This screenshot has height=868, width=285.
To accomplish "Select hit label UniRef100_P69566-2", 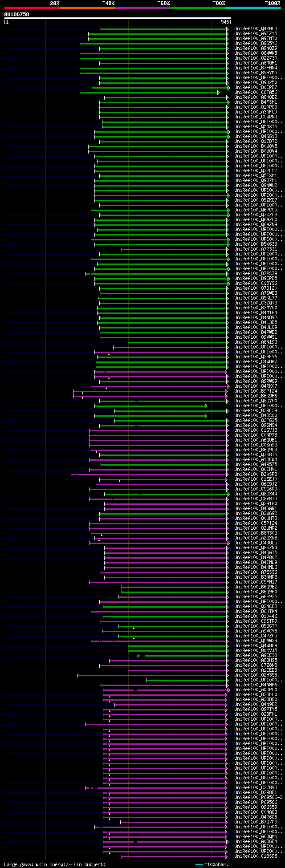I will 258,798.
